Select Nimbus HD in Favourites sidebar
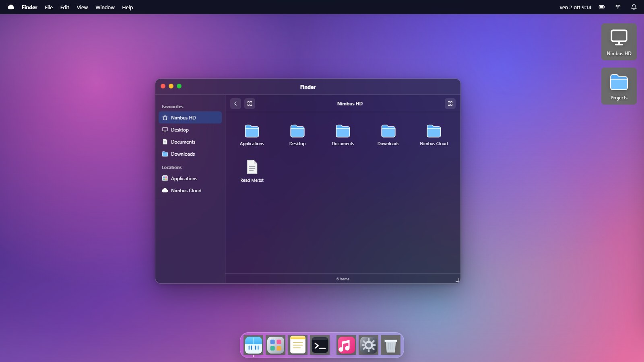The image size is (644, 362). (x=190, y=117)
